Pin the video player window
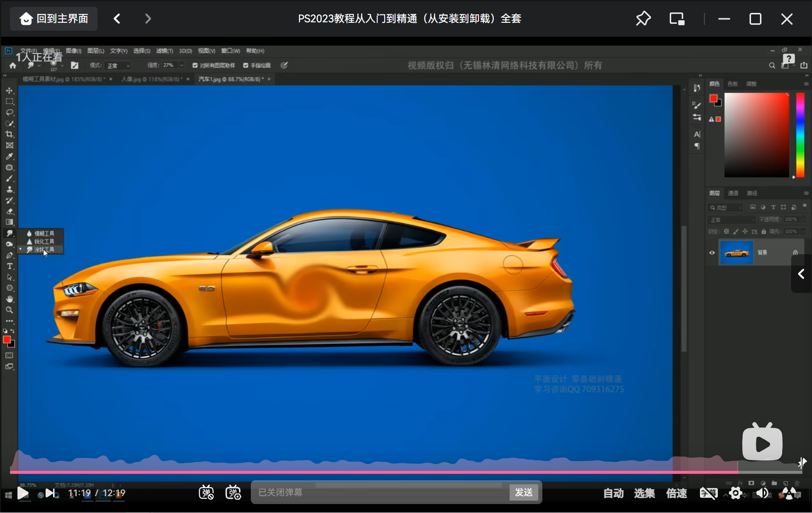812x513 pixels. pyautogui.click(x=643, y=19)
